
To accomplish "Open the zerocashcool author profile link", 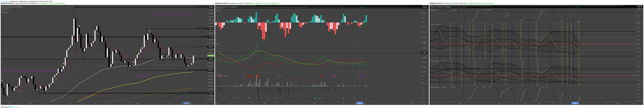I will (5, 1).
